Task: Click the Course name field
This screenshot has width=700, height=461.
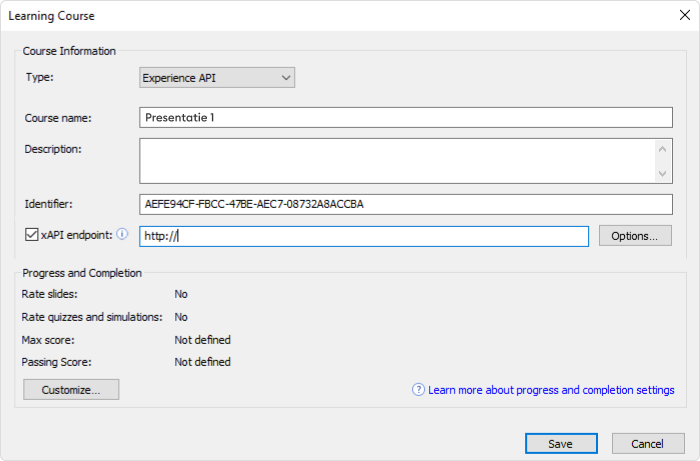Action: (x=406, y=117)
